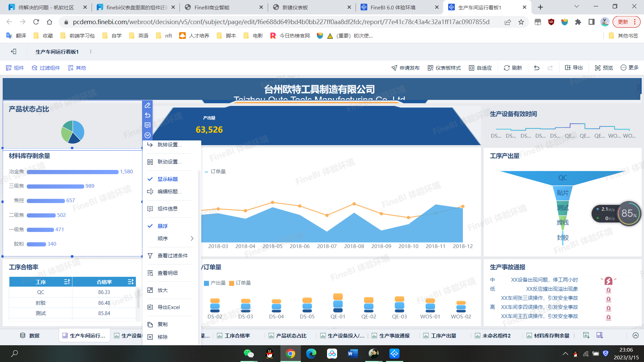Click 预览 to preview the dashboard
The image size is (644, 362).
coord(604,68)
